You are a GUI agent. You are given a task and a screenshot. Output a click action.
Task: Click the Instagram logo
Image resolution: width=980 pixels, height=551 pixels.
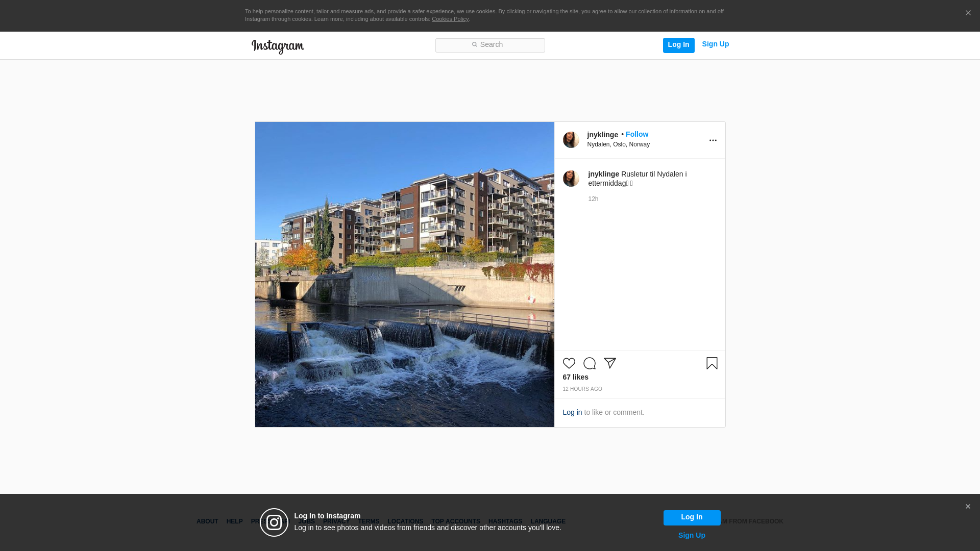tap(278, 46)
